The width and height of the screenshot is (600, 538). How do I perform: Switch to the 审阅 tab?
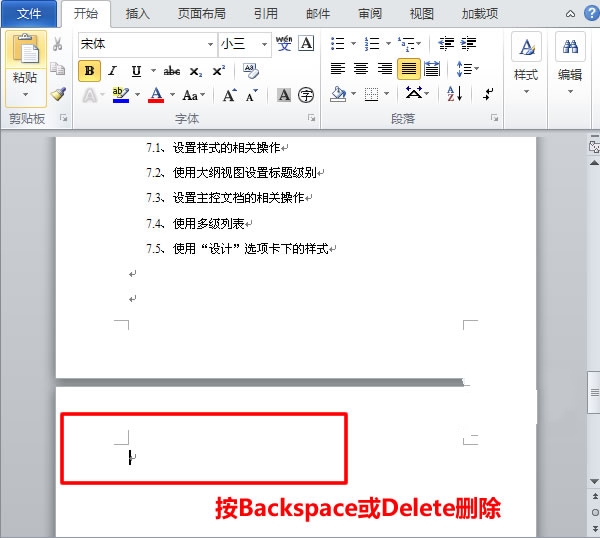[370, 14]
